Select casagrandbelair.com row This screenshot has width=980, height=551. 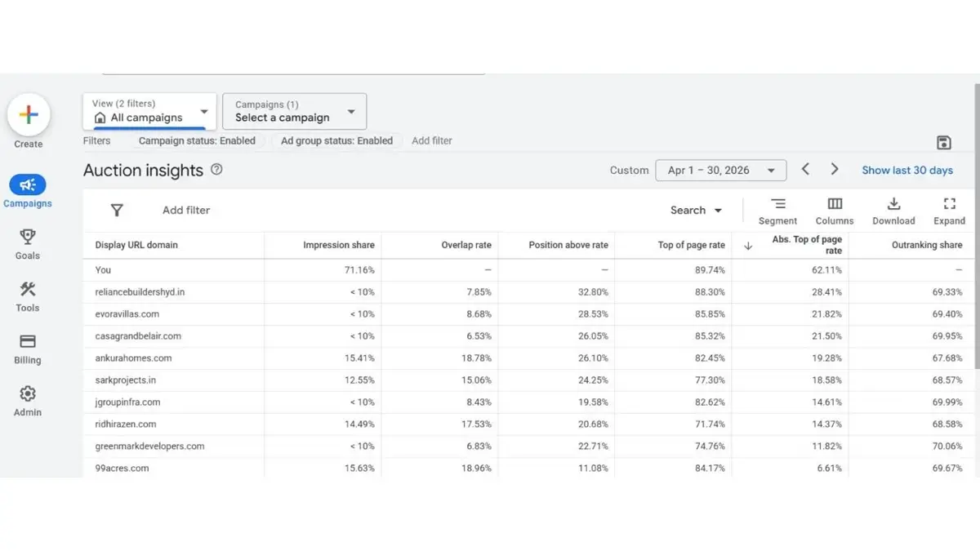point(528,335)
